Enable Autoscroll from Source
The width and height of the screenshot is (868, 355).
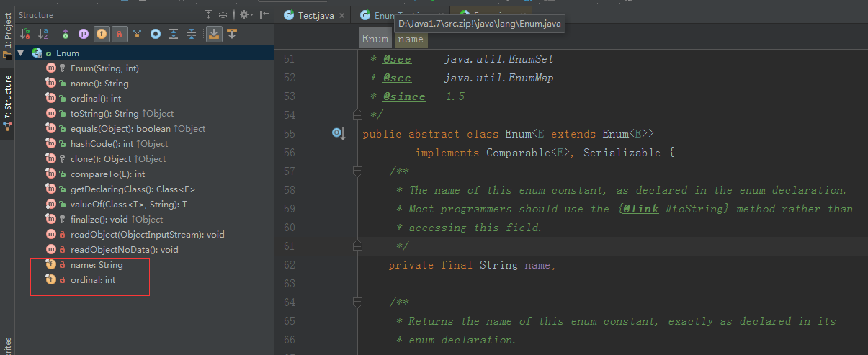[x=232, y=34]
